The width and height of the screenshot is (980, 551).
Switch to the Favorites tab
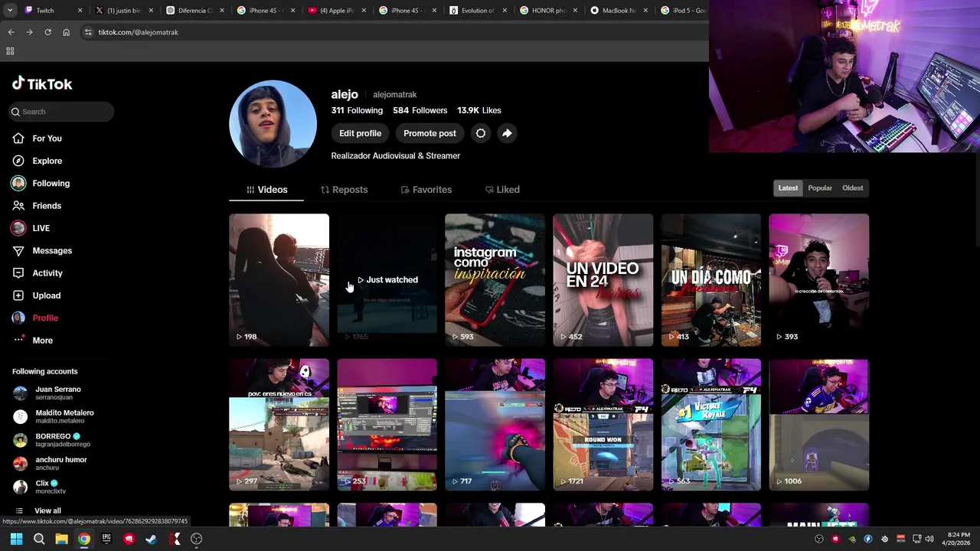426,190
